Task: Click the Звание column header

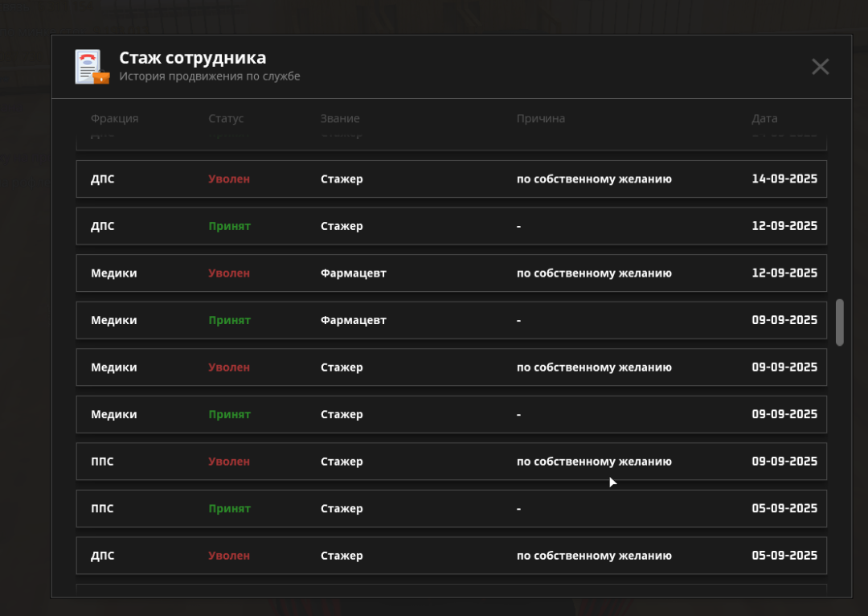Action: (340, 118)
